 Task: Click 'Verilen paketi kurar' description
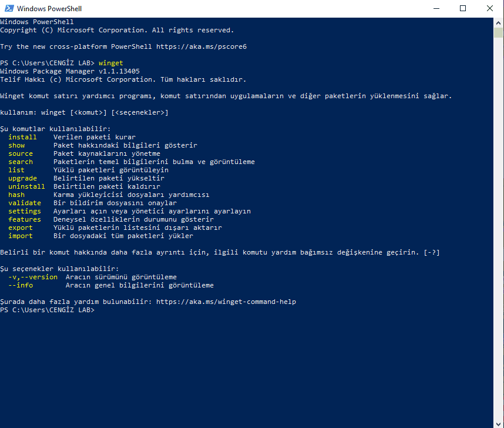95,137
